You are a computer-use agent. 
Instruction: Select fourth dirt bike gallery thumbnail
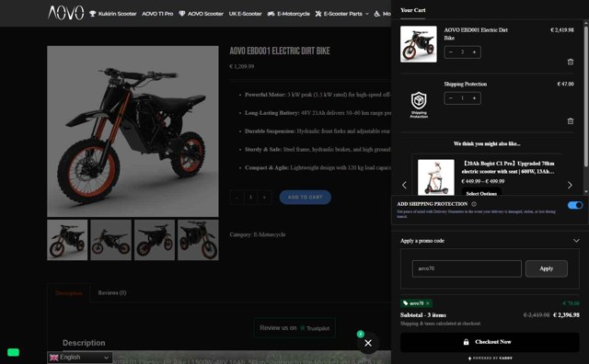[198, 240]
